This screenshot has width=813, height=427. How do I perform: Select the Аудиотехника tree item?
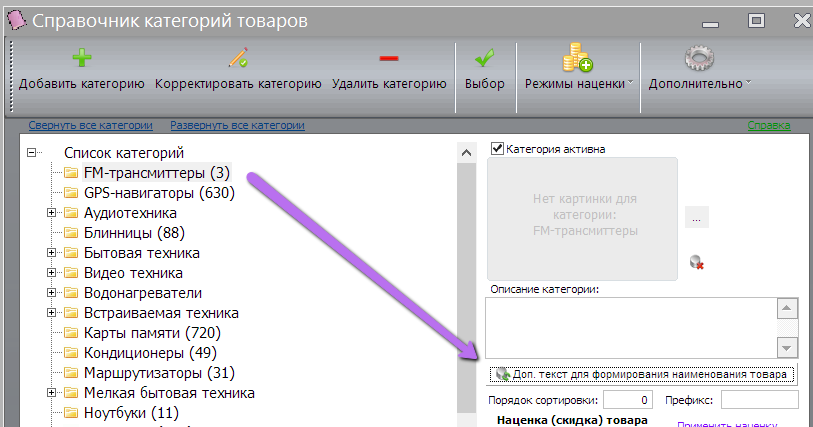130,212
